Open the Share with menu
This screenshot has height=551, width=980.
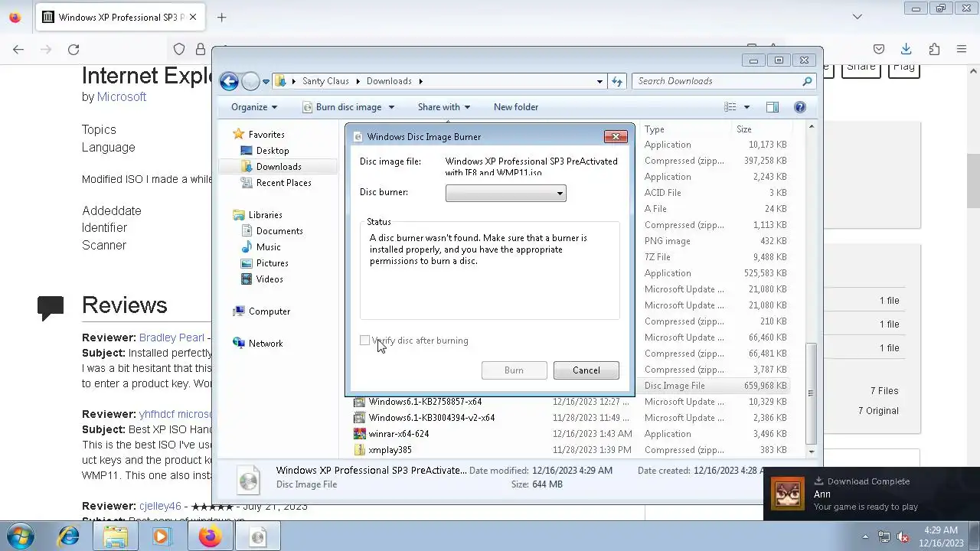pyautogui.click(x=444, y=107)
